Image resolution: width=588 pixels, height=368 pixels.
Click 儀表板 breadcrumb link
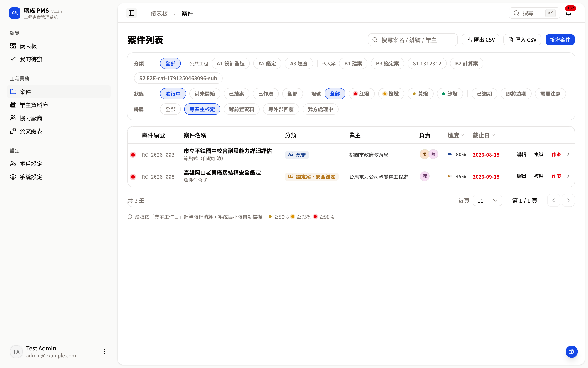coord(159,13)
